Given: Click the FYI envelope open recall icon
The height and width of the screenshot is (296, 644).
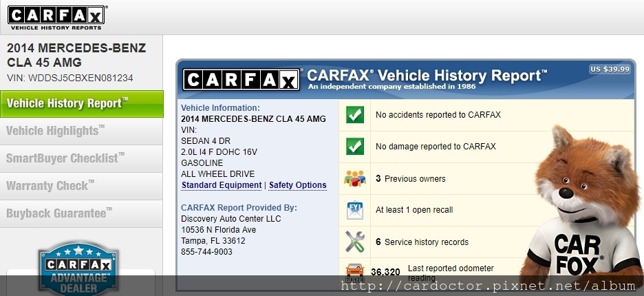Looking at the screenshot, I should click(355, 210).
